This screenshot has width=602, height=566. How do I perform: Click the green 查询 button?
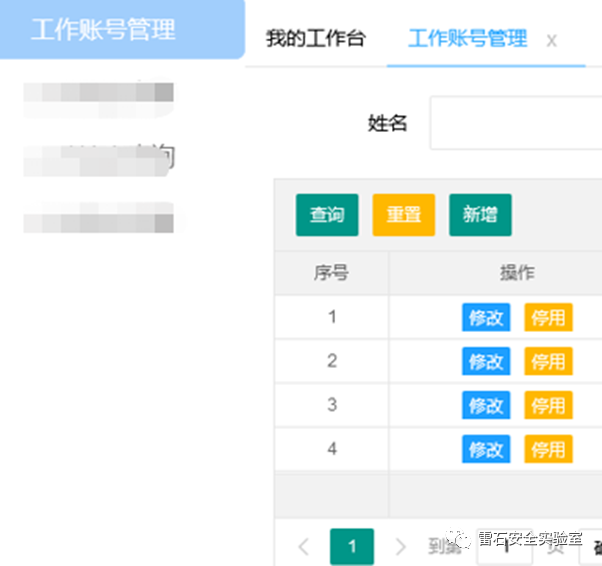[327, 215]
